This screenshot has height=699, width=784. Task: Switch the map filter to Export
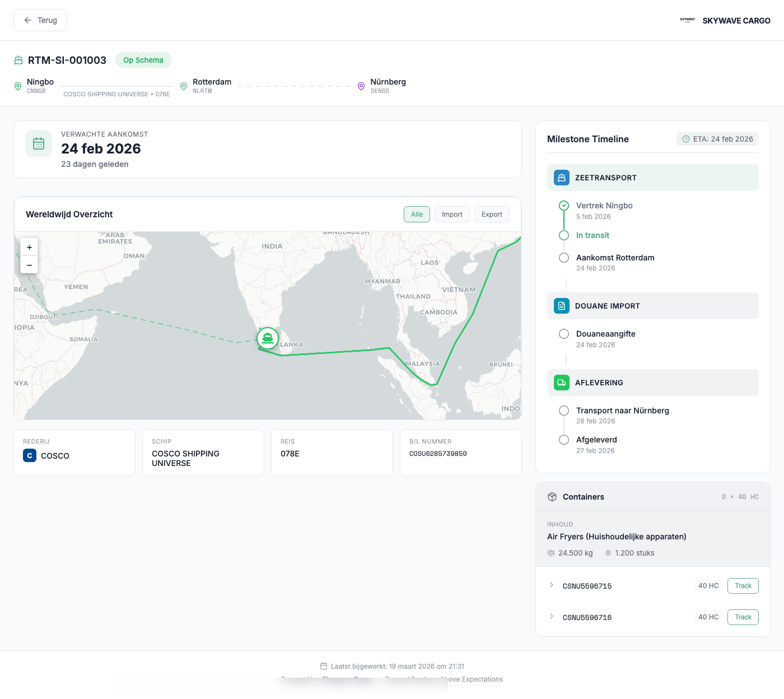point(492,215)
